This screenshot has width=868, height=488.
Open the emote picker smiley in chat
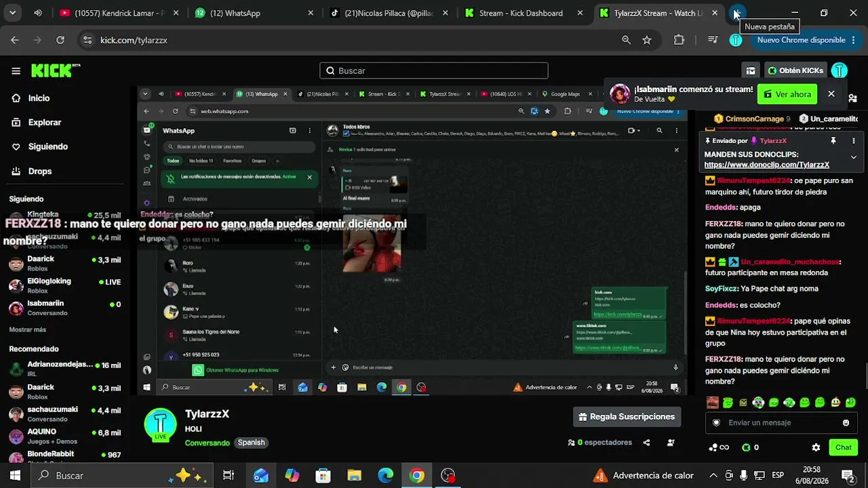point(846,423)
